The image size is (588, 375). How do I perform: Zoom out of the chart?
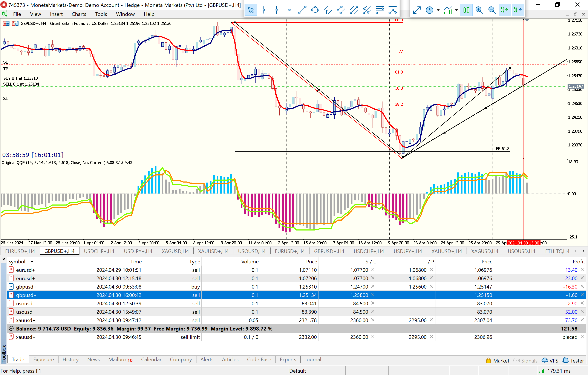492,10
